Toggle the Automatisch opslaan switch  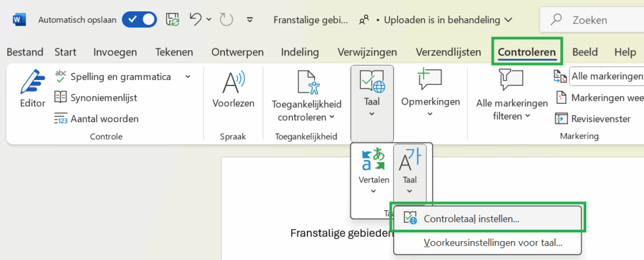point(139,20)
